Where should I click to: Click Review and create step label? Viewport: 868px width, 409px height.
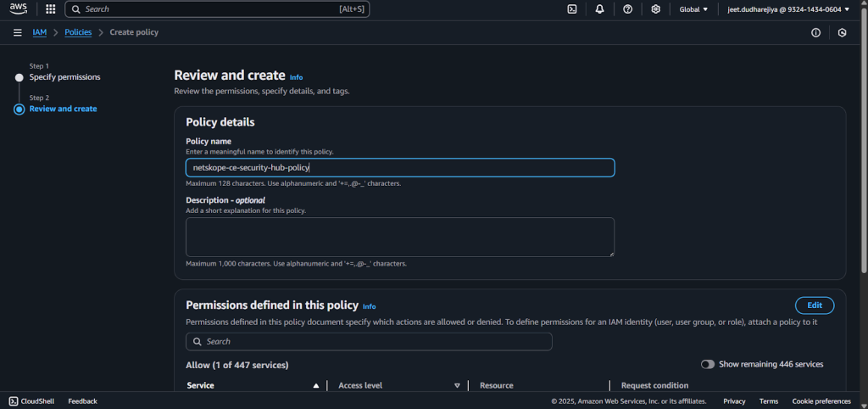click(x=63, y=109)
